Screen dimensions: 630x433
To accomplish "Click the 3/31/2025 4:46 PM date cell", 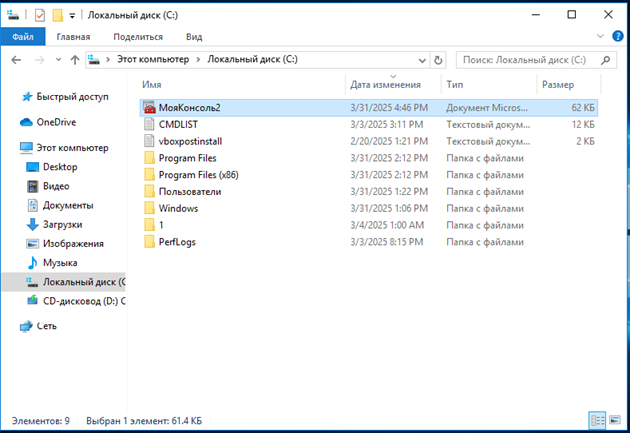I will [389, 108].
